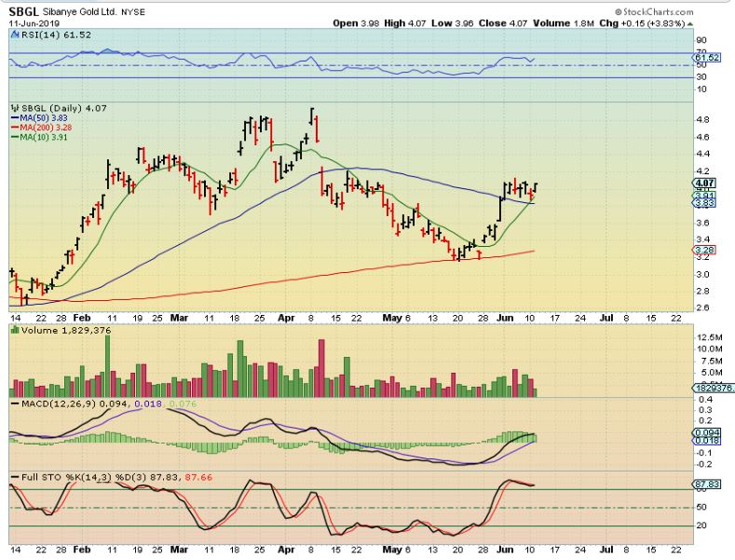The image size is (735, 560).
Task: Click the 3.83 MA(50) price tag
Action: click(704, 202)
